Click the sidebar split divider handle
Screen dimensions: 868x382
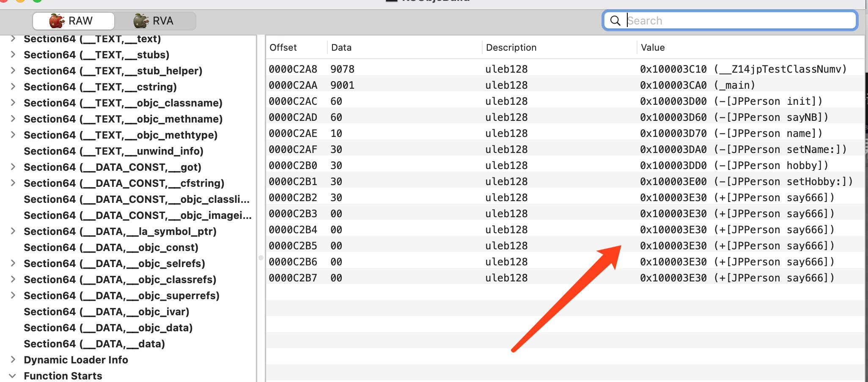tap(261, 257)
